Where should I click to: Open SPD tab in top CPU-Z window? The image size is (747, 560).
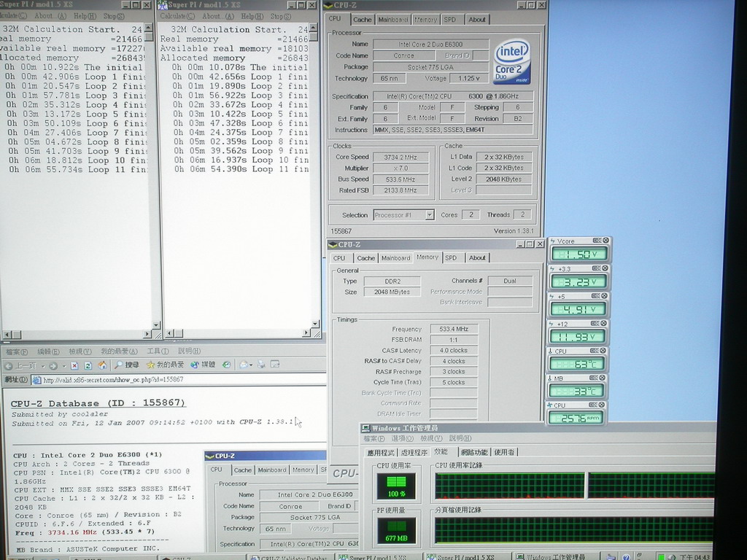pos(449,20)
